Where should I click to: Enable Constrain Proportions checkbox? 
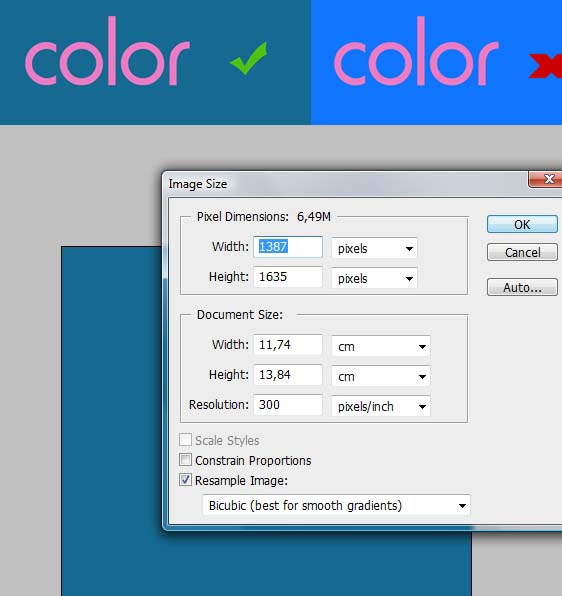(x=185, y=460)
